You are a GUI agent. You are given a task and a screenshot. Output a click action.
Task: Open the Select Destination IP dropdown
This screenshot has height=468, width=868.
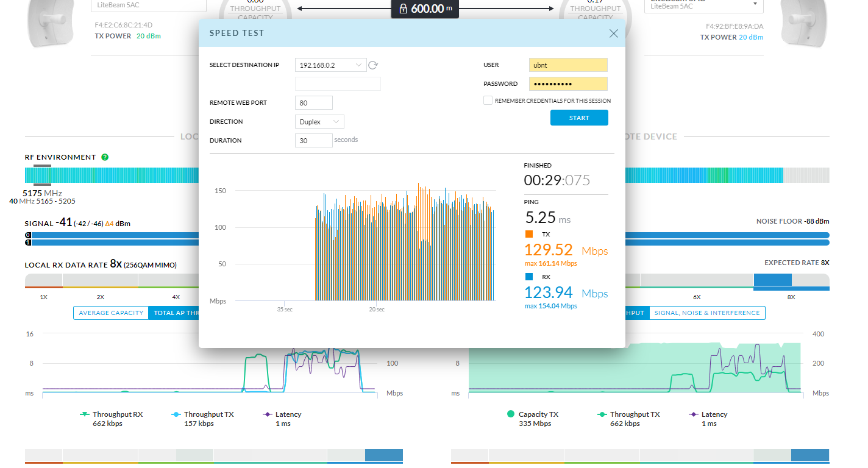(x=331, y=65)
